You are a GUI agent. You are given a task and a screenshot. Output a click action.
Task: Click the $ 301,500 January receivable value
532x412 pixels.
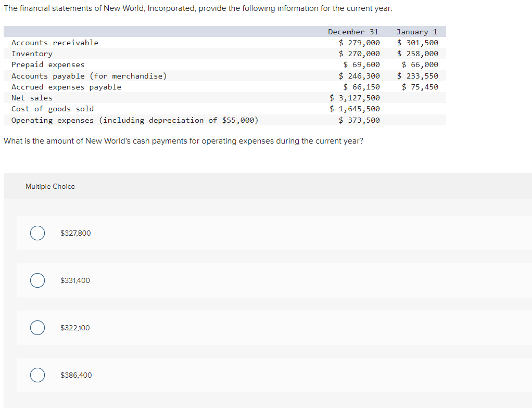point(417,43)
